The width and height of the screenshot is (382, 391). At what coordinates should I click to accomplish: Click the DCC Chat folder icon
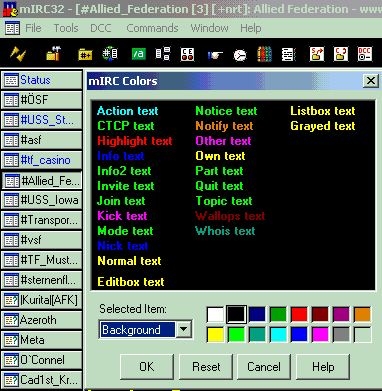[341, 54]
